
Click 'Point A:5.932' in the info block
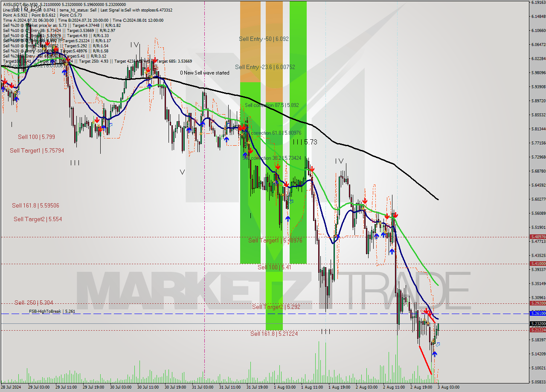point(15,15)
